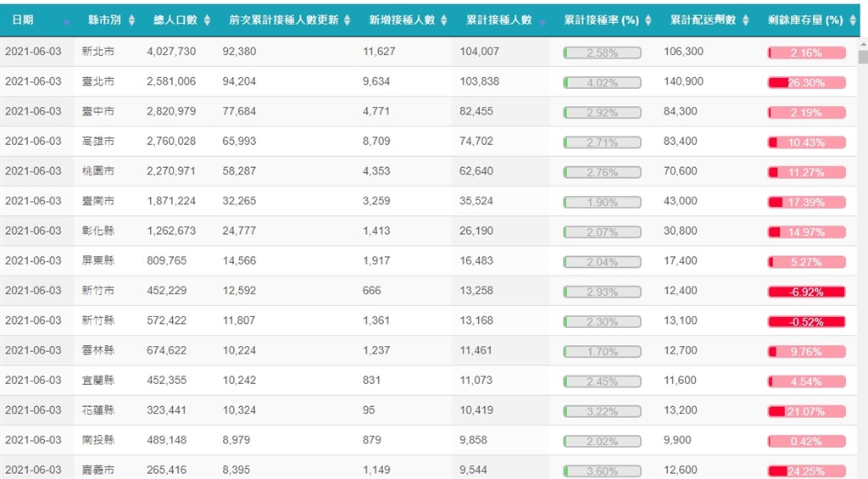This screenshot has width=868, height=479.
Task: Click sort arrows next to 剩餘庫存量 (%)
Action: 852,20
